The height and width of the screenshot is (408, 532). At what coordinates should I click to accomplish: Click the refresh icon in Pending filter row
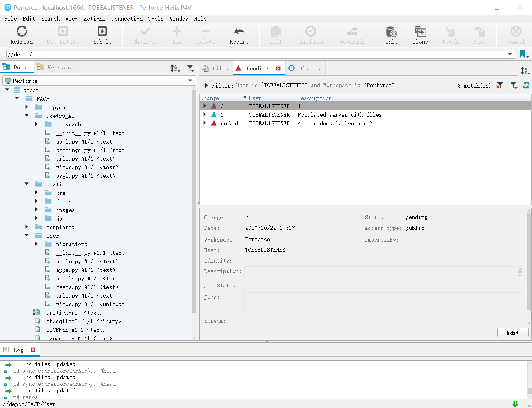(x=526, y=85)
